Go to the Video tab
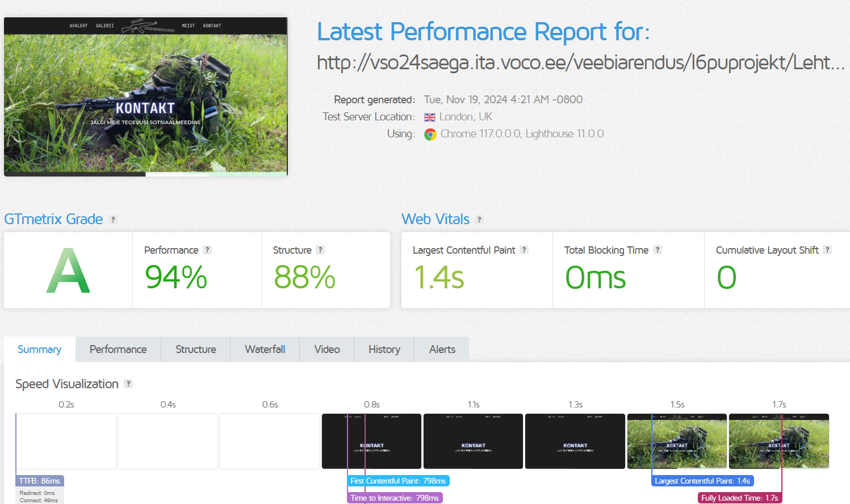Viewport: 850px width, 504px height. (x=326, y=350)
